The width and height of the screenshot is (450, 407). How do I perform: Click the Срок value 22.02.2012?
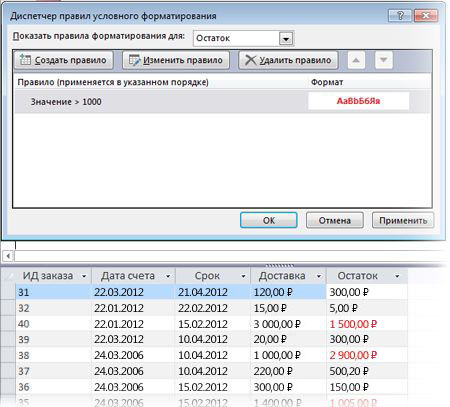203,308
